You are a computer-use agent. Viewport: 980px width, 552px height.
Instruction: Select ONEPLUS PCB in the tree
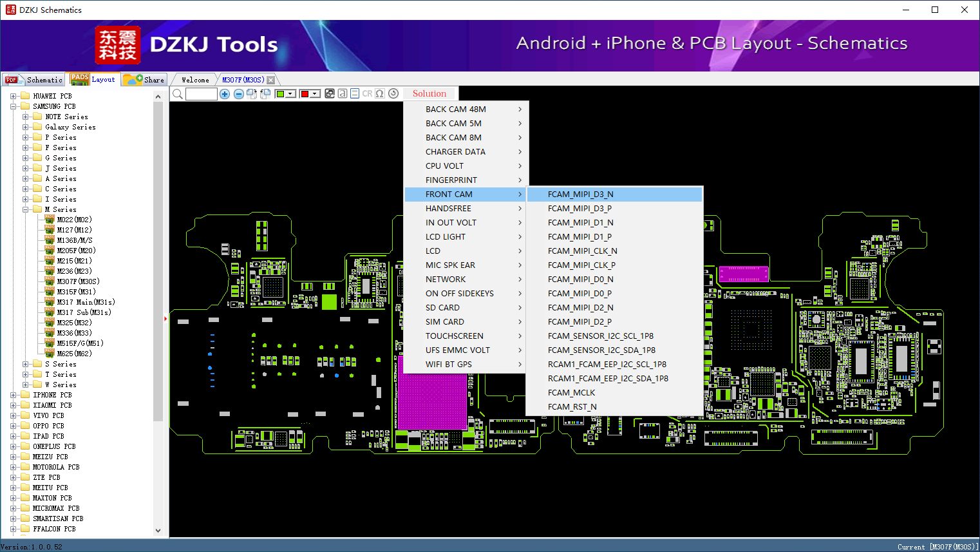[54, 446]
